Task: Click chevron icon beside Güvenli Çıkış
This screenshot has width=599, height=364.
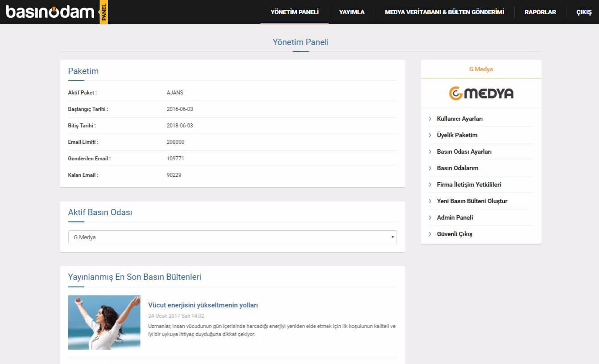Action: click(x=430, y=234)
